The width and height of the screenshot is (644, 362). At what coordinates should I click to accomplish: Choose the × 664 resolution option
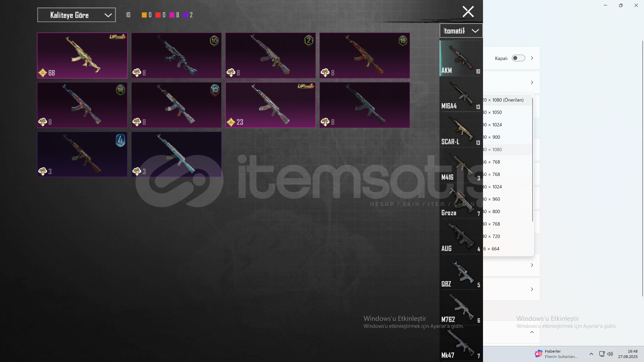point(507,249)
